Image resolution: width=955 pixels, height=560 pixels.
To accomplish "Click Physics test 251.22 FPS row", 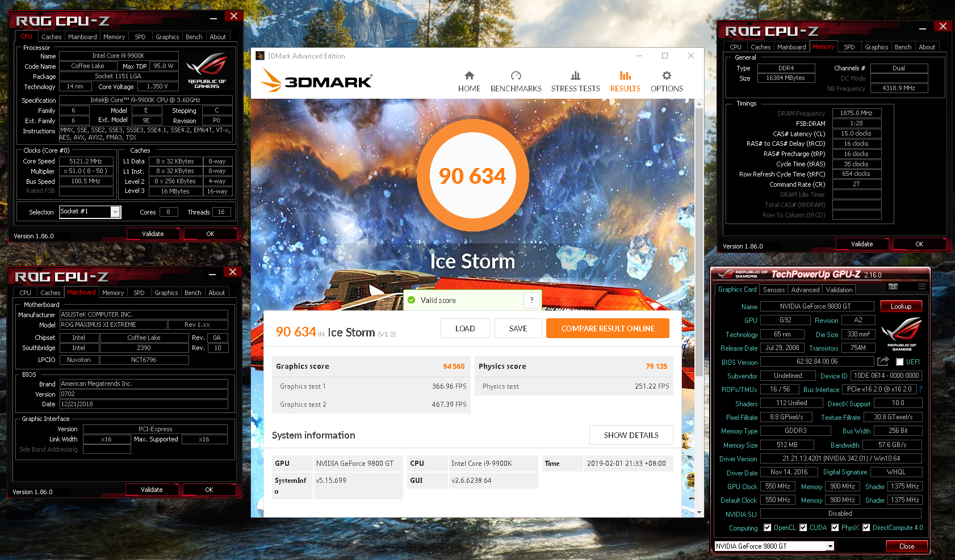I will click(x=574, y=386).
